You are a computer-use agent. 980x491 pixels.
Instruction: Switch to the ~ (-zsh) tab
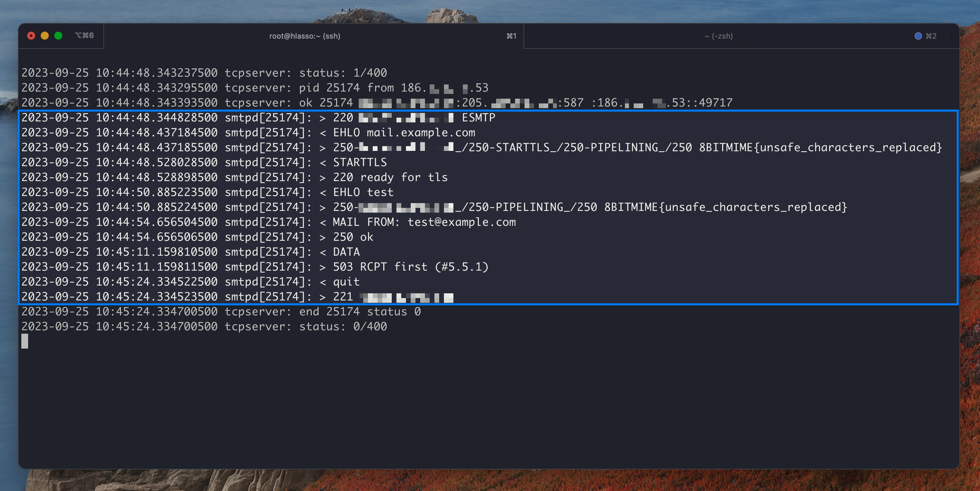(x=718, y=36)
